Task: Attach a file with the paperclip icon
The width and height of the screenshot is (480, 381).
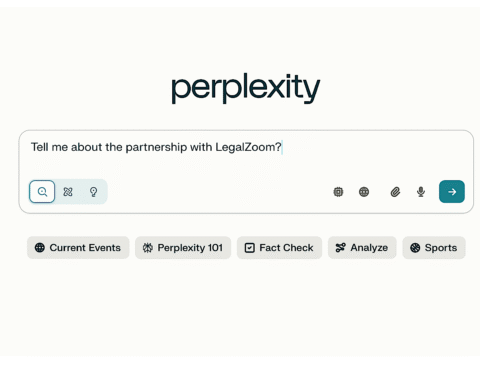Action: tap(395, 192)
